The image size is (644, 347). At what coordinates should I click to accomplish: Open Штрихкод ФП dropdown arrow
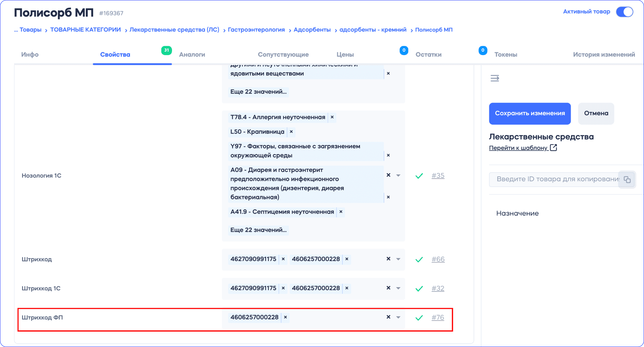[398, 317]
